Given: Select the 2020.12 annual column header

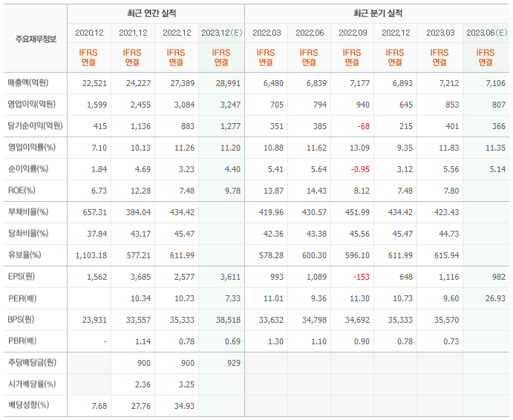Looking at the screenshot, I should pos(89,33).
